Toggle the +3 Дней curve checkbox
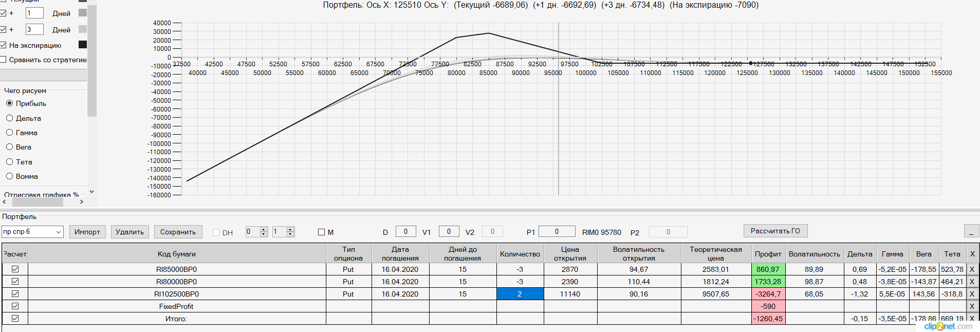The width and height of the screenshot is (980, 332). tap(3, 29)
